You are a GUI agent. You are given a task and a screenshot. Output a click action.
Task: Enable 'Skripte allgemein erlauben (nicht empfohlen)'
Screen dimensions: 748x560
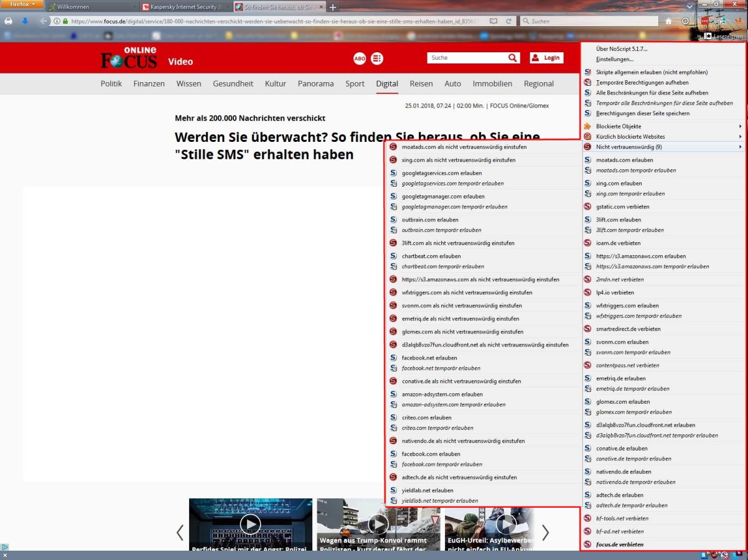pyautogui.click(x=652, y=72)
